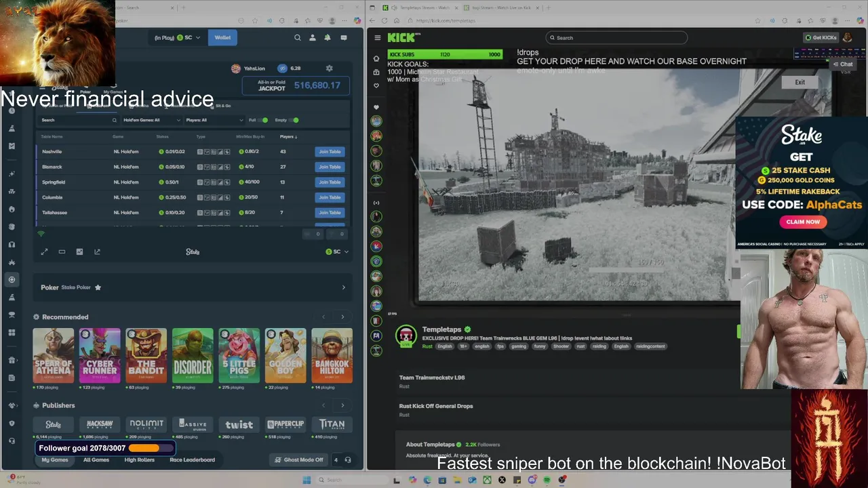
Task: Open the poker fullscreen expand icon
Action: click(x=44, y=251)
